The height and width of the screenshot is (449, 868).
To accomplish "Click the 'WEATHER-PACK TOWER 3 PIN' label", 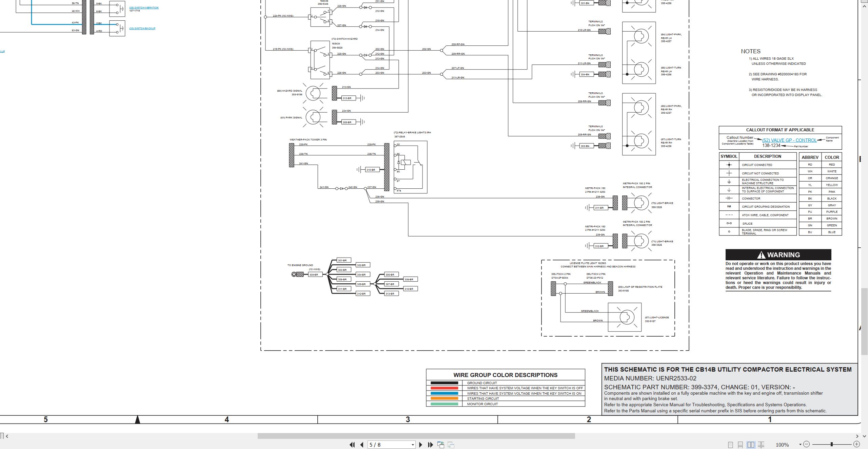I will [x=308, y=140].
